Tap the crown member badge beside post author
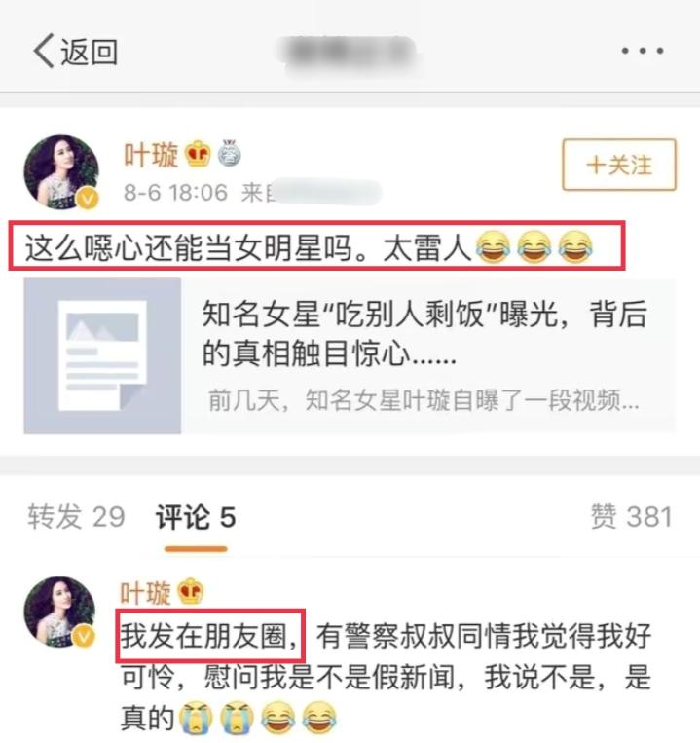 (x=198, y=154)
